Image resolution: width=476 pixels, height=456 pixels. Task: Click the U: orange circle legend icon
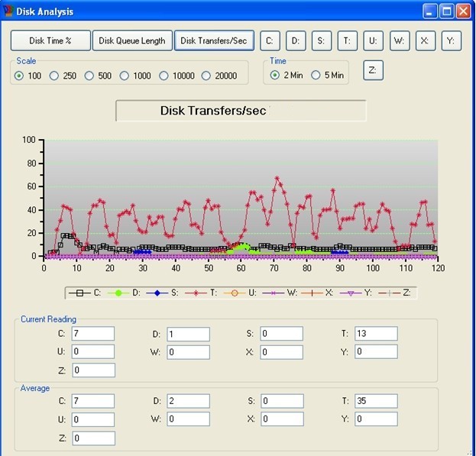[x=235, y=293]
